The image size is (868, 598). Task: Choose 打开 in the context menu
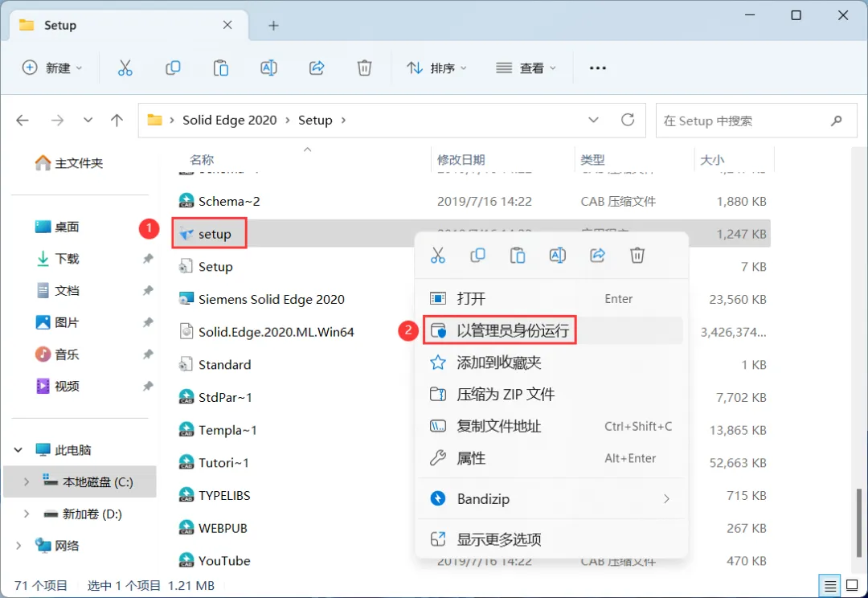tap(552, 299)
